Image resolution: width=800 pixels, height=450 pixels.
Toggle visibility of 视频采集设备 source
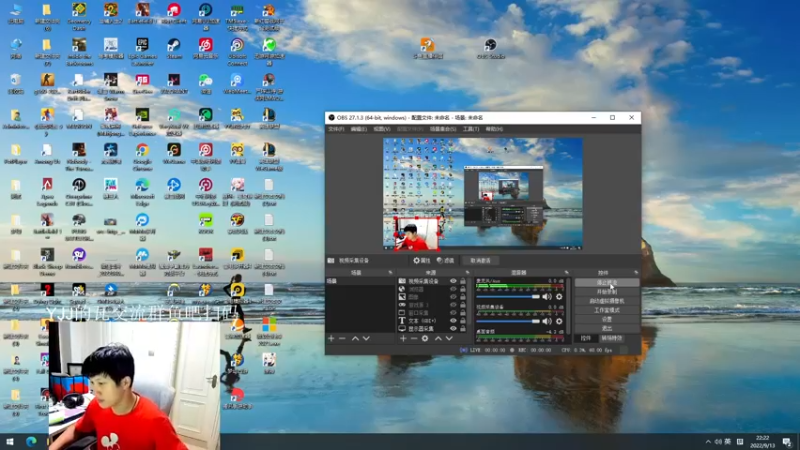[453, 281]
